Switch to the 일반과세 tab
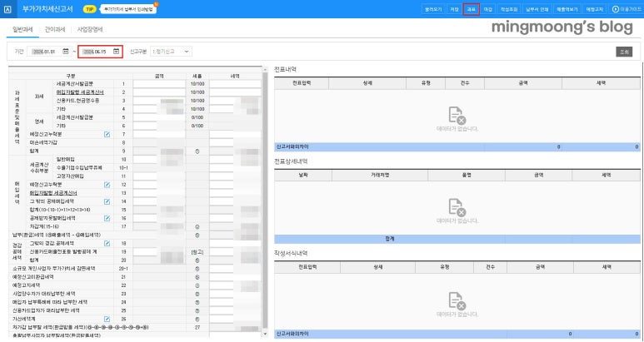This screenshot has height=342, width=644. point(22,29)
